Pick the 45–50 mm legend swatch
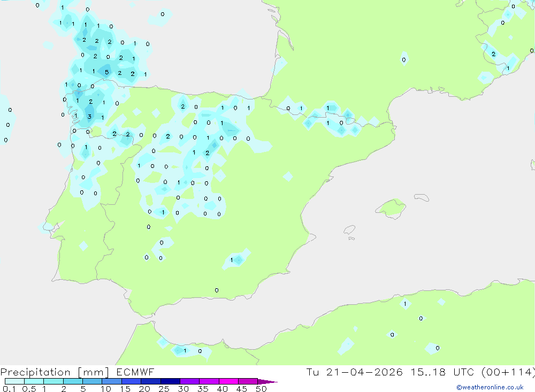This screenshot has height=392, width=535. click(248, 381)
